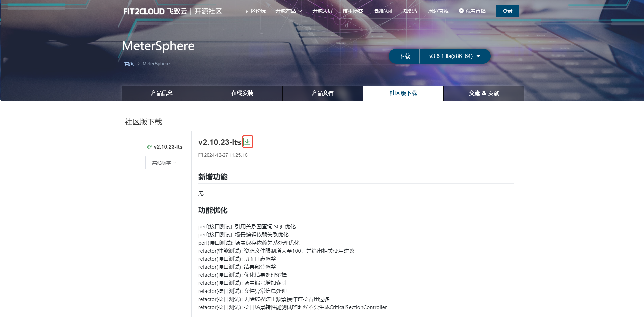
Task: Click the v2.10.23-lts release heading
Action: click(220, 142)
